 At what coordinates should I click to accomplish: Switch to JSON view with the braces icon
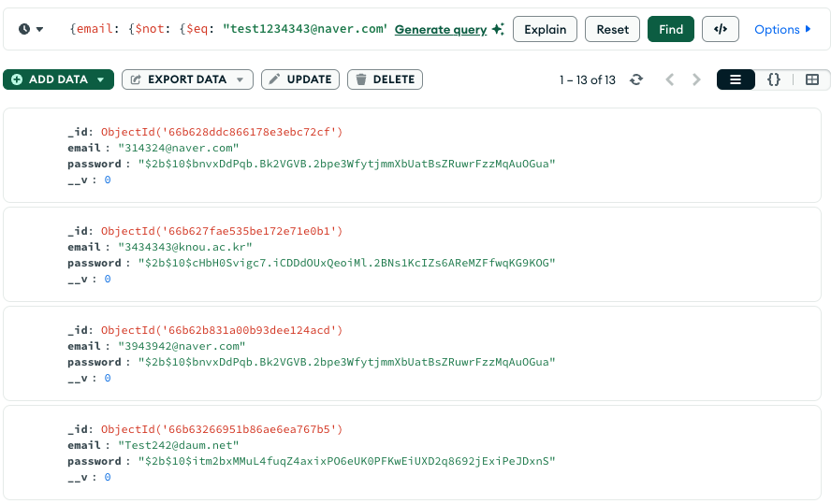pyautogui.click(x=774, y=79)
